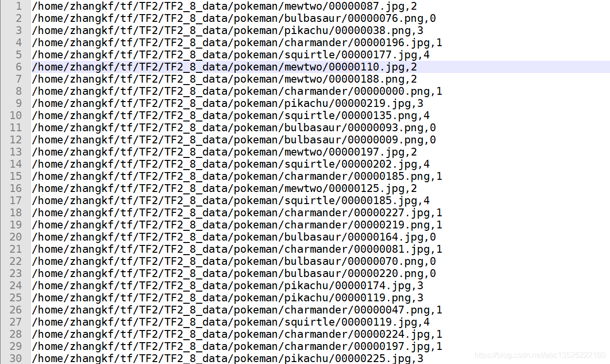Click line 16 path mewtwo/00000125.jpg,2
The image size is (610, 364).
(x=224, y=189)
